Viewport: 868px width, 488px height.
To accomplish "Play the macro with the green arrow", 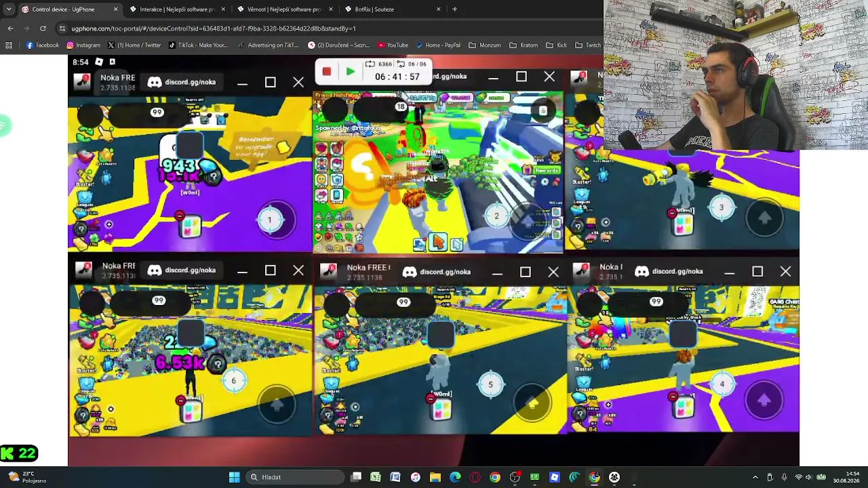I will pyautogui.click(x=350, y=71).
